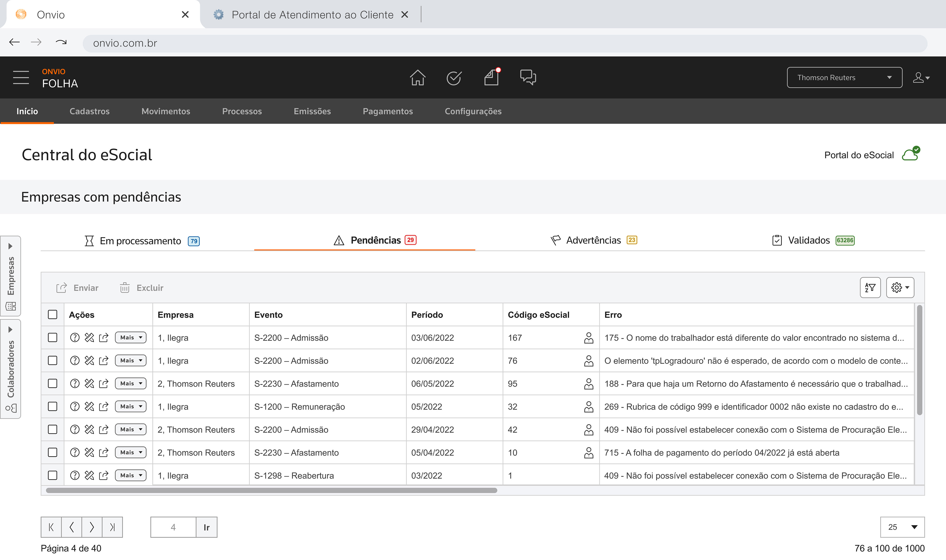The image size is (946, 560).
Task: Expand the Colaboradores side panel
Action: coord(11,369)
